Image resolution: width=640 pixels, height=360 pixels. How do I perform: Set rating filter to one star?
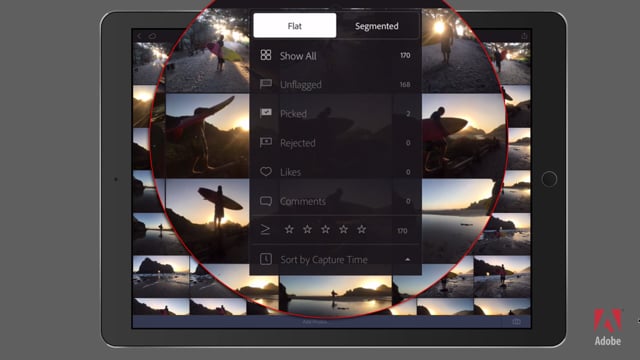pyautogui.click(x=289, y=229)
